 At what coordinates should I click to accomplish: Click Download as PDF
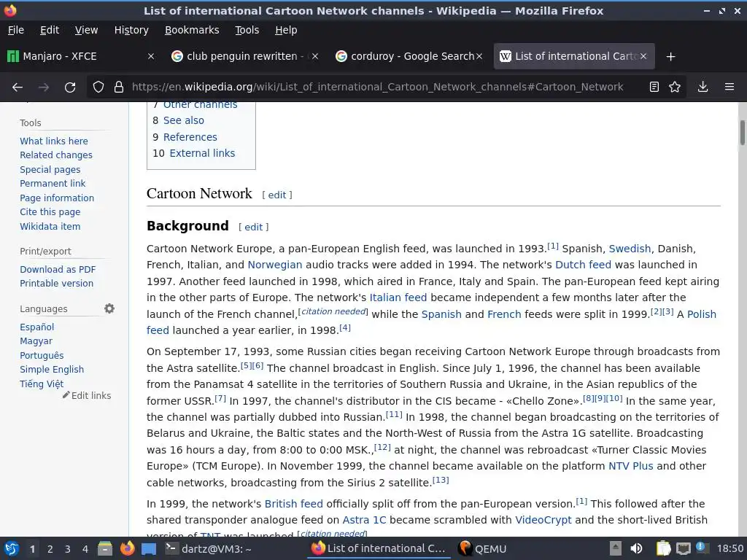58,269
